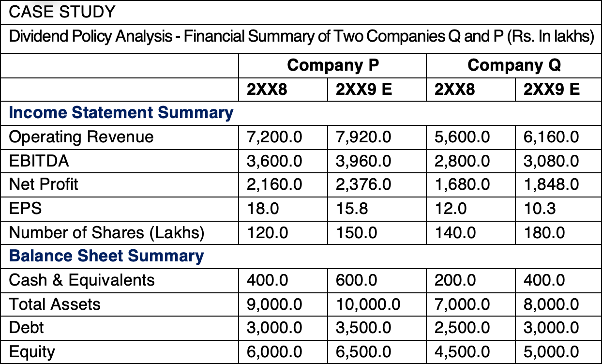Select the 1,848.0 net profit cell
The width and height of the screenshot is (602, 364).
coord(558,184)
